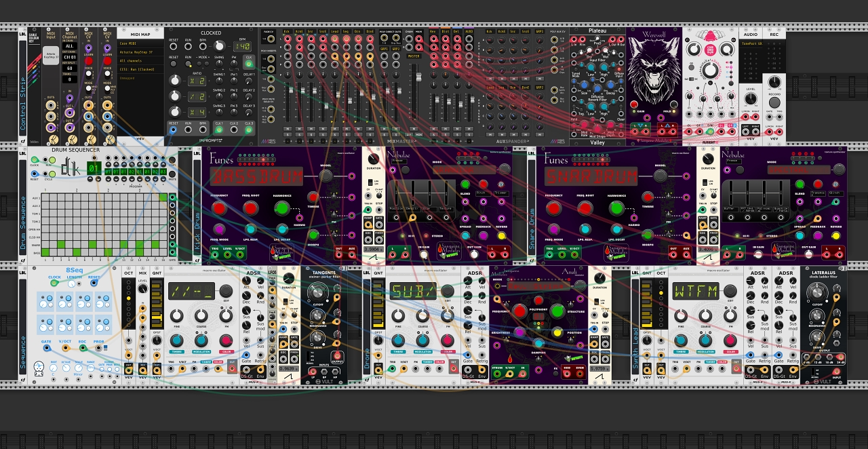
Task: Click the 8Seq V/OCT output jack
Action: pyautogui.click(x=65, y=347)
